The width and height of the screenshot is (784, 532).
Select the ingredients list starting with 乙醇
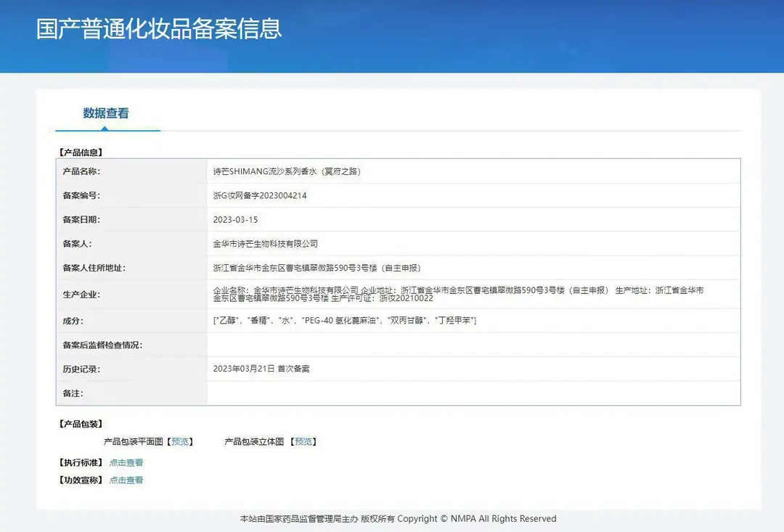click(x=345, y=321)
